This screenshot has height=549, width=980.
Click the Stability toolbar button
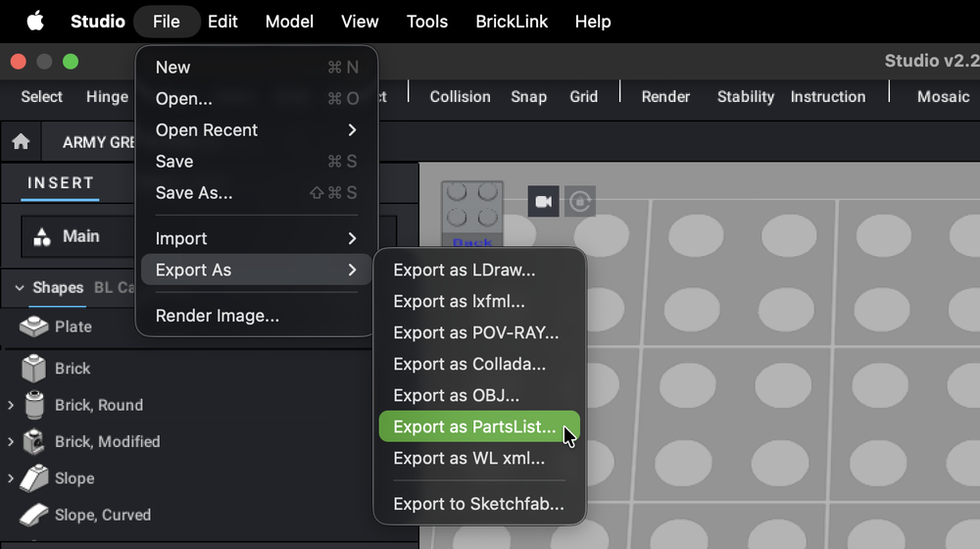tap(746, 97)
